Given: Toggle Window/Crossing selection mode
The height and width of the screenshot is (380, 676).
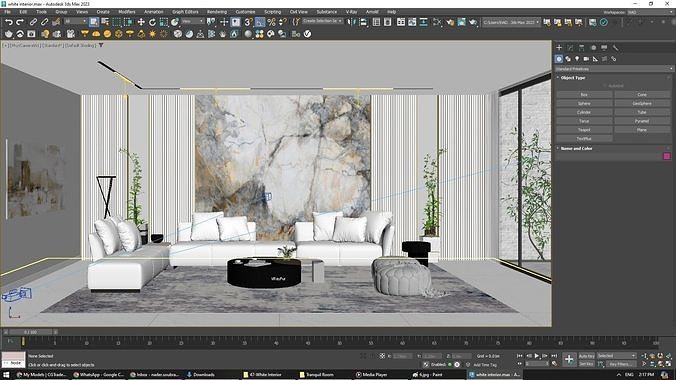Looking at the screenshot, I should (128, 22).
